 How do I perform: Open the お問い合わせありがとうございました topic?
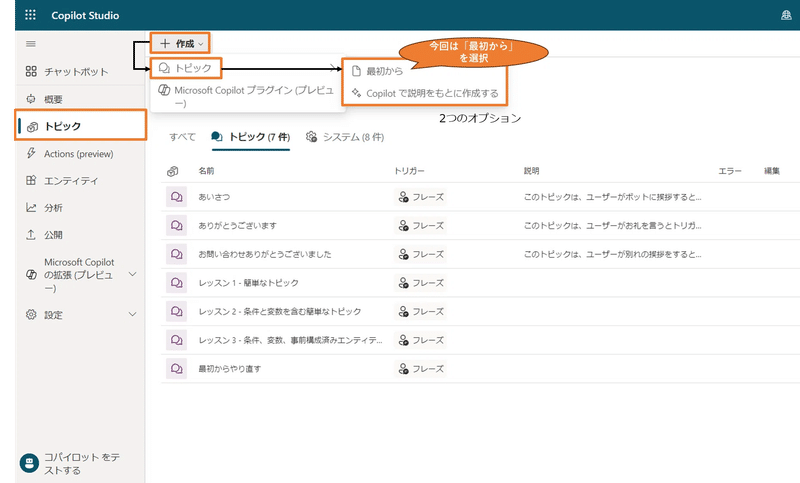click(265, 254)
